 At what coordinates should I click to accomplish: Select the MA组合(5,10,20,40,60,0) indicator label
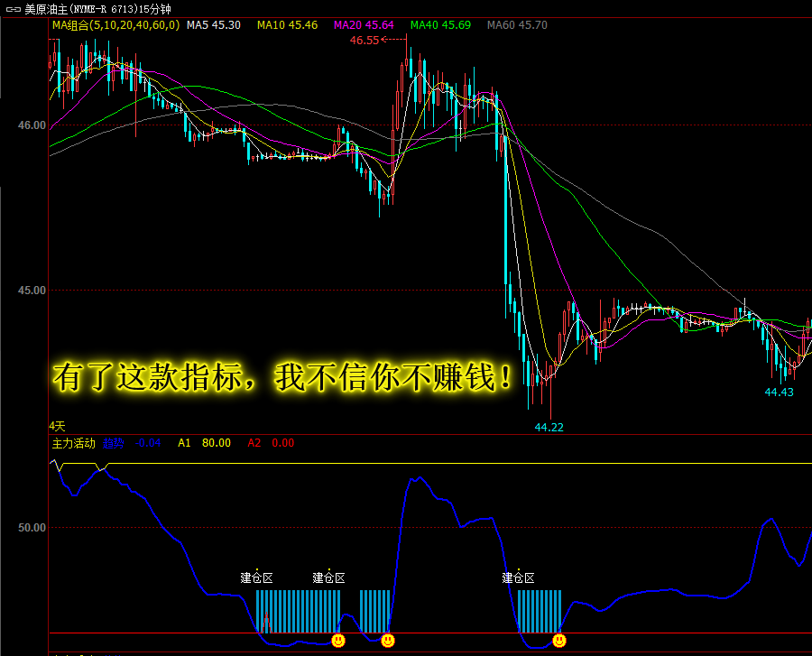116,25
